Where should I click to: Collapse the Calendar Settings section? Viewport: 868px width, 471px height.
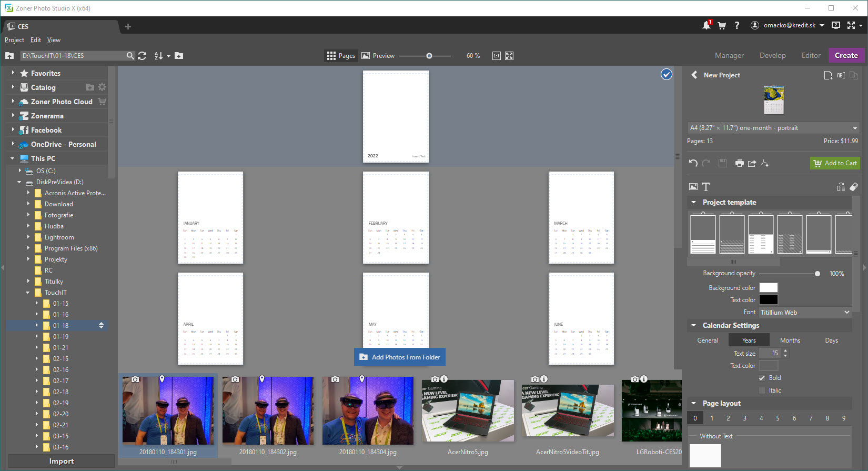(693, 325)
